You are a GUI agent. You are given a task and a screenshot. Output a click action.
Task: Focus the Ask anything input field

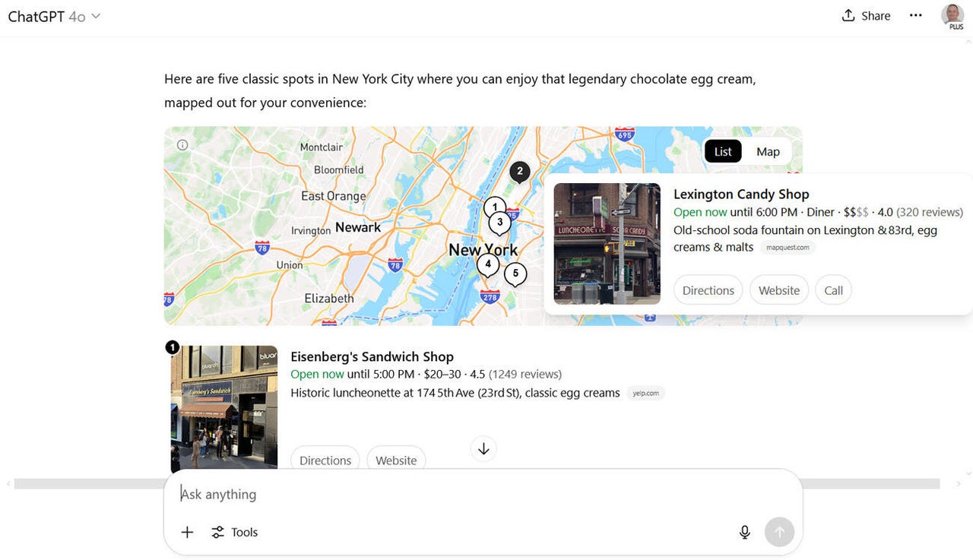pyautogui.click(x=483, y=494)
